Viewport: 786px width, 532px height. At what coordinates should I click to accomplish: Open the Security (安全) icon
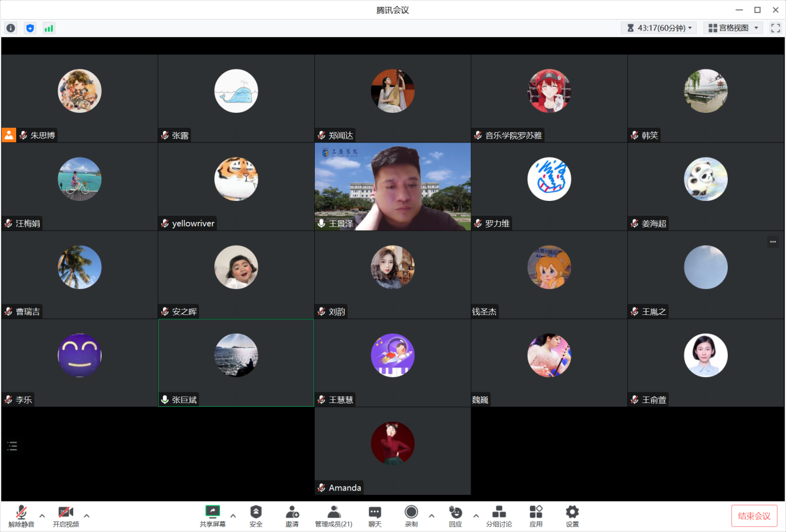coord(256,515)
